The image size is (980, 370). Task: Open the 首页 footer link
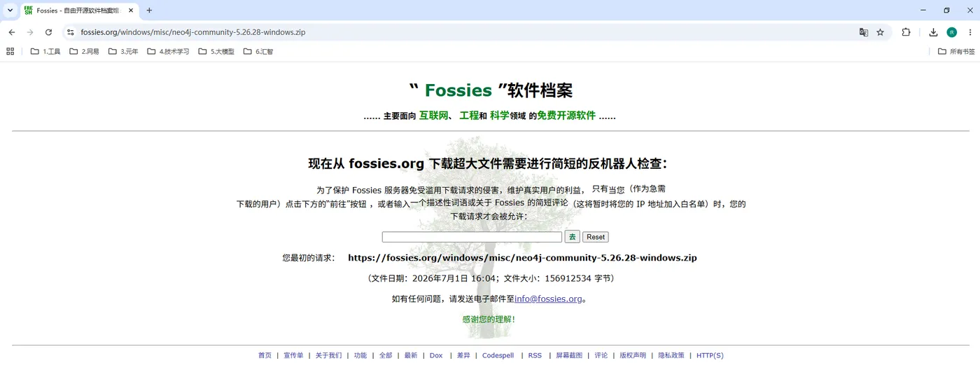point(265,355)
